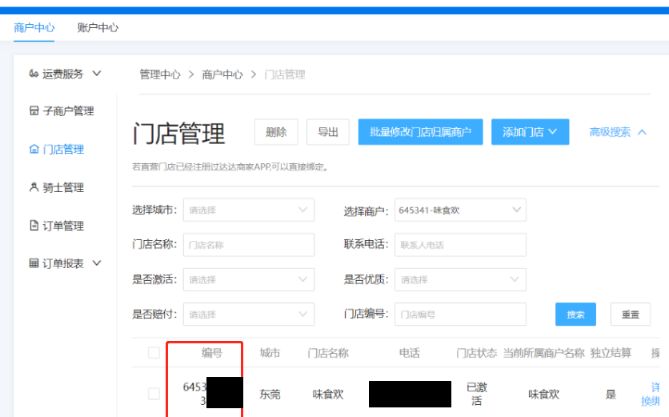Click the 编号 column header
This screenshot has height=417, width=669.
pos(212,353)
